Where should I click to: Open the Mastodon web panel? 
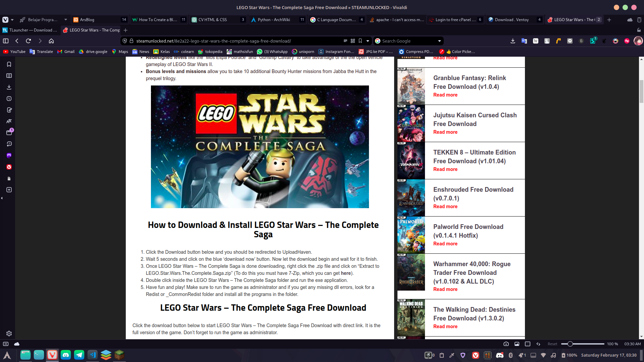click(x=9, y=156)
